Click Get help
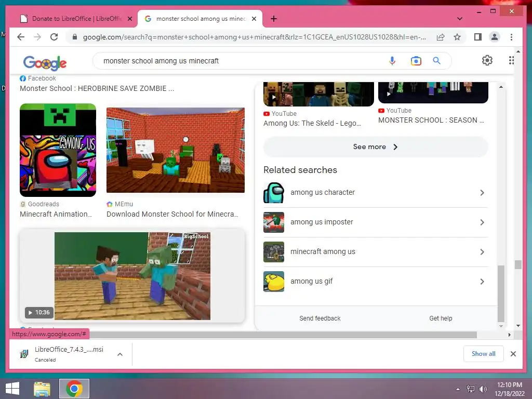532x399 pixels. point(441,318)
